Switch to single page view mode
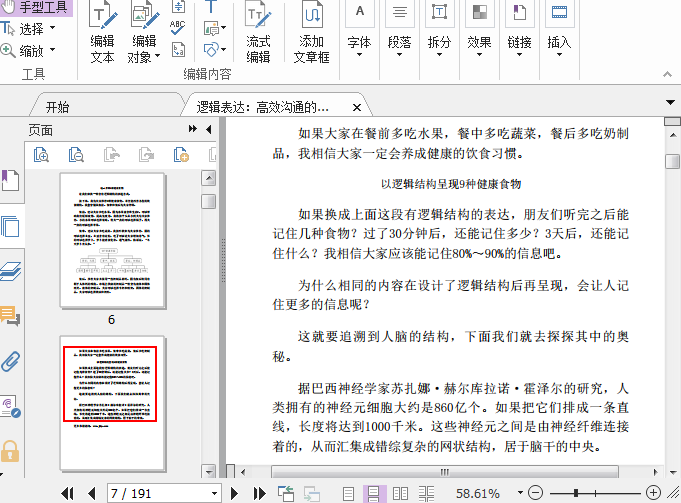This screenshot has width=681, height=503. [348, 493]
